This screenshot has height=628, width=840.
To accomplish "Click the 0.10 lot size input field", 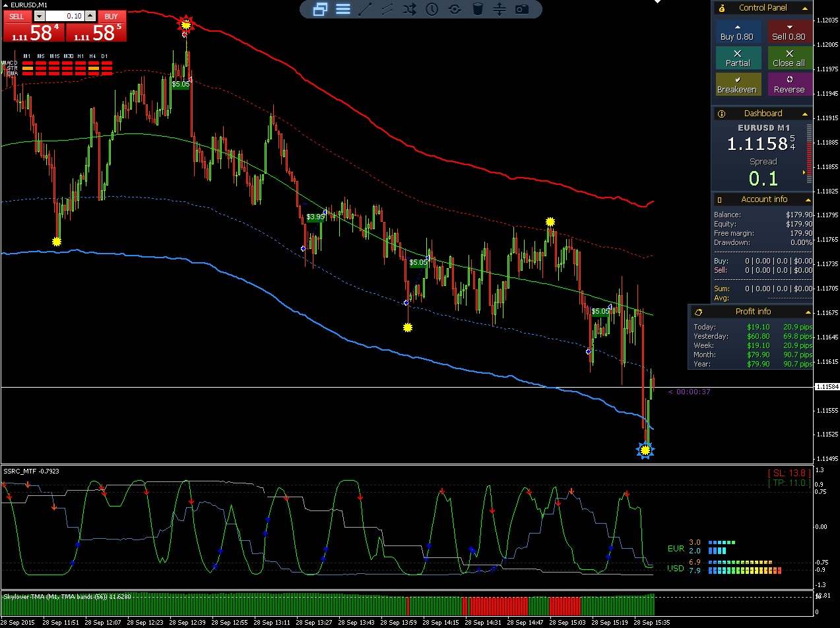I will coord(65,17).
